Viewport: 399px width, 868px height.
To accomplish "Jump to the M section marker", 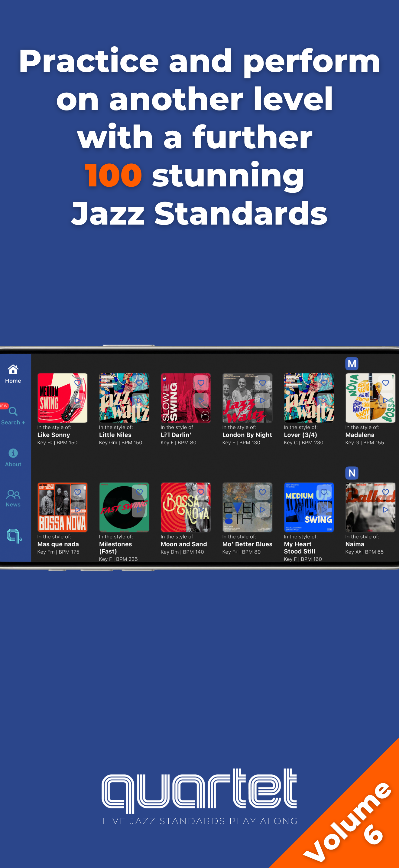I will coord(352,363).
